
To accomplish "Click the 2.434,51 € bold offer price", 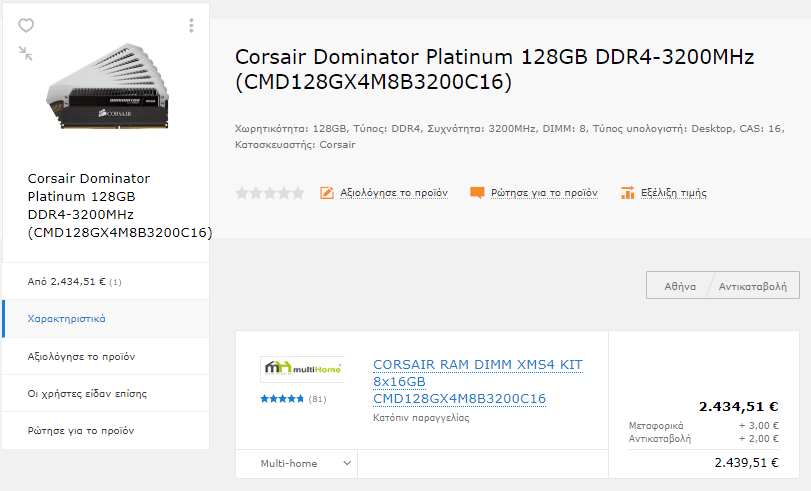I will tap(739, 407).
